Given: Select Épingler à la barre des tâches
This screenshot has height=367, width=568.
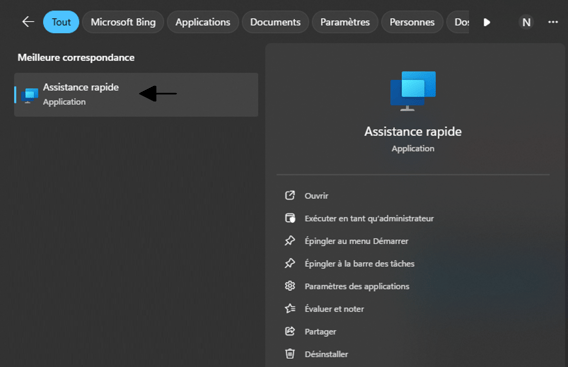Looking at the screenshot, I should click(x=359, y=264).
